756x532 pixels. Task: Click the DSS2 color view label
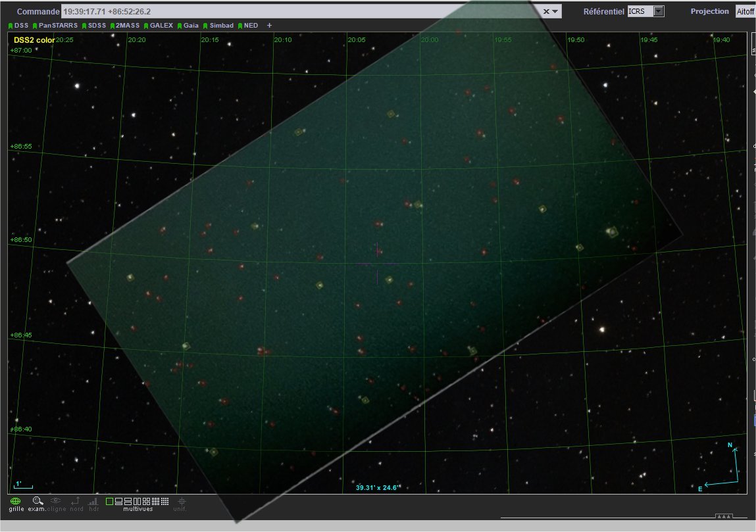tap(34, 40)
